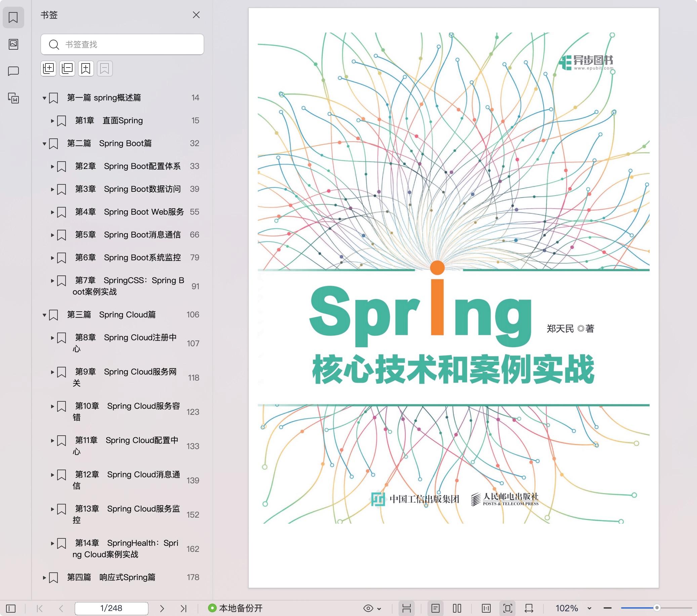Click page number 32 for 第二篇

tap(194, 143)
